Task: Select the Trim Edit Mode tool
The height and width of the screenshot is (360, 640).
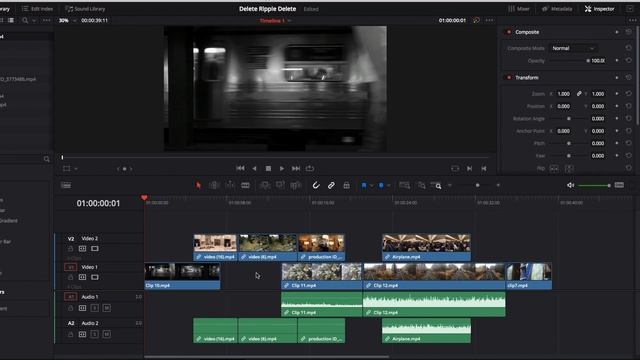Action: 214,185
